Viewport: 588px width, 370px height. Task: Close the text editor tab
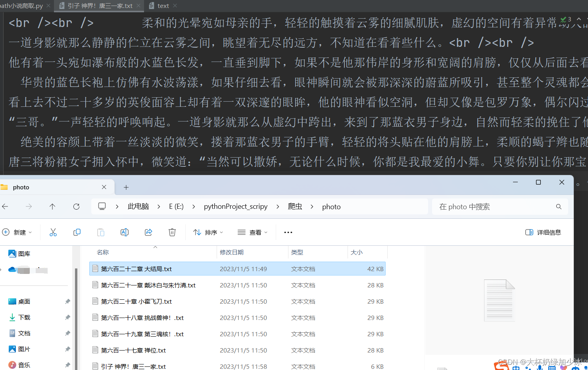point(175,6)
